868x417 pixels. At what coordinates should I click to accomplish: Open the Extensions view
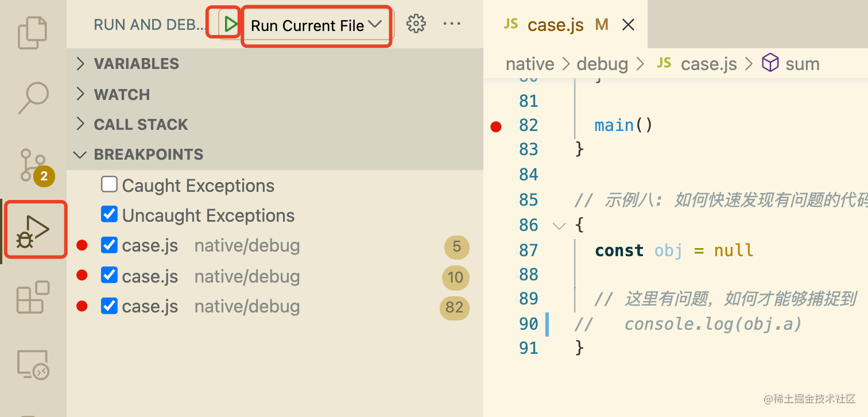[x=33, y=297]
